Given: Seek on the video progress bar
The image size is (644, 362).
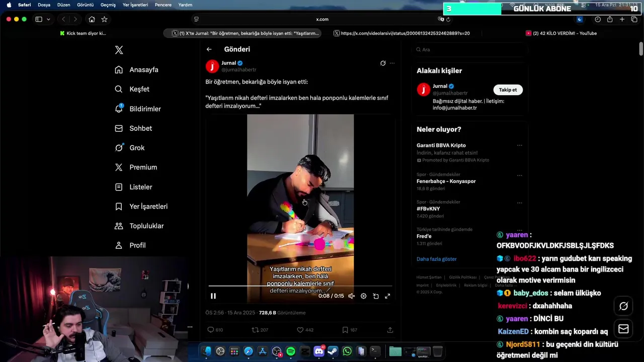Looking at the screenshot, I should [x=300, y=286].
